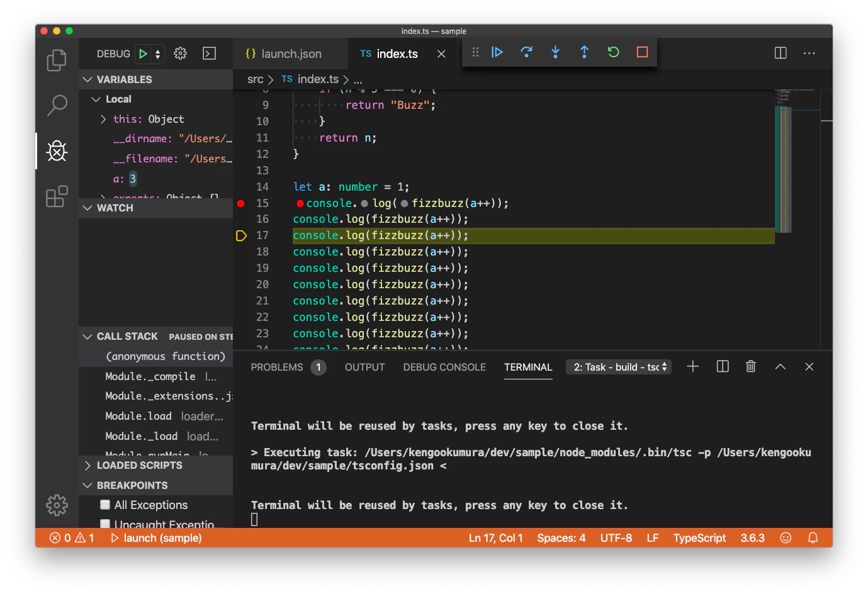Stop debugging
Viewport: 868px width, 594px height.
pos(641,52)
